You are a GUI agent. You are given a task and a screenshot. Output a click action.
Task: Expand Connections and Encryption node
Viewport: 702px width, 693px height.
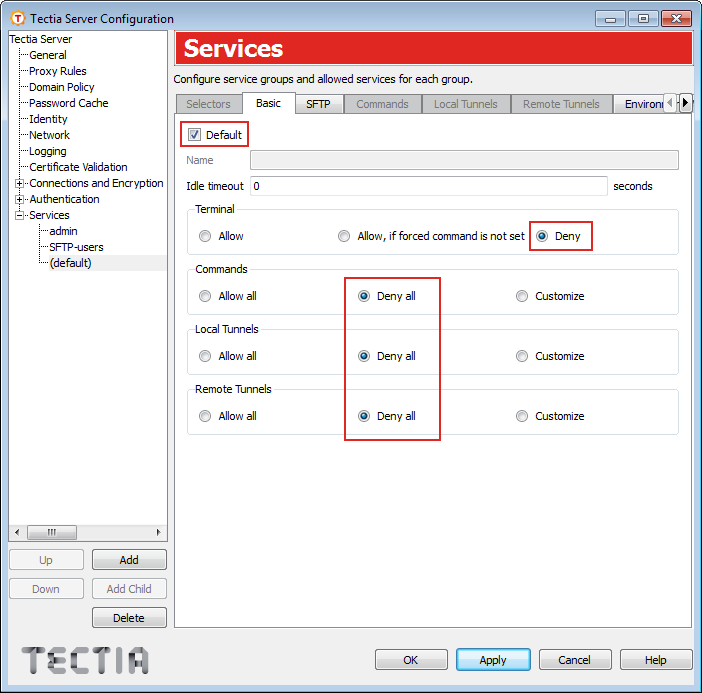19,183
